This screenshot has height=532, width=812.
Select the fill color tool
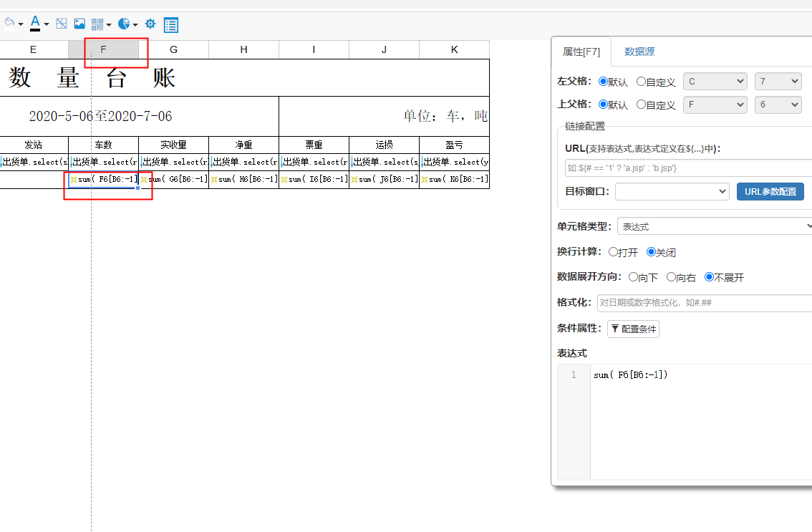pyautogui.click(x=10, y=23)
